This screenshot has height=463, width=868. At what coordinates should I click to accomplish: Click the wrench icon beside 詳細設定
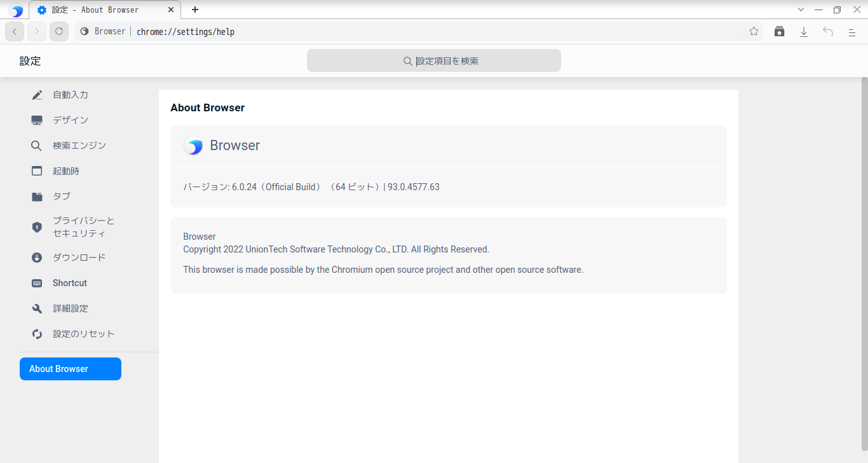click(37, 308)
